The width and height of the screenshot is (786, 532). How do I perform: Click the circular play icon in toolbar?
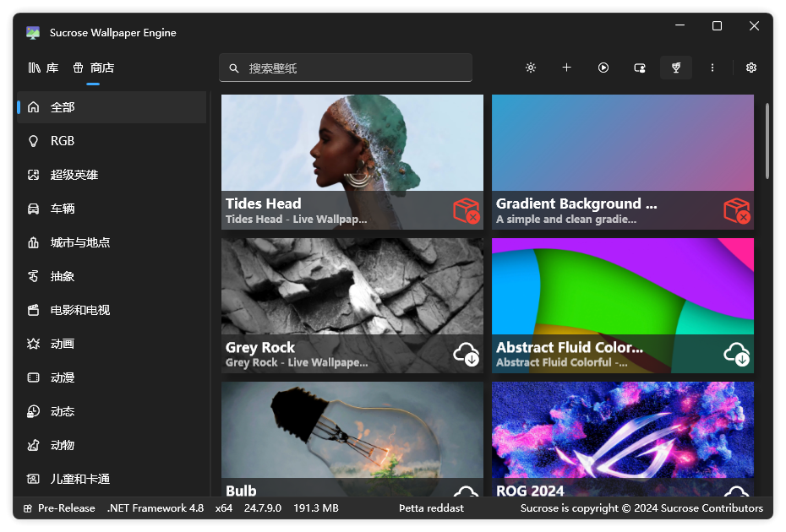[x=603, y=68]
